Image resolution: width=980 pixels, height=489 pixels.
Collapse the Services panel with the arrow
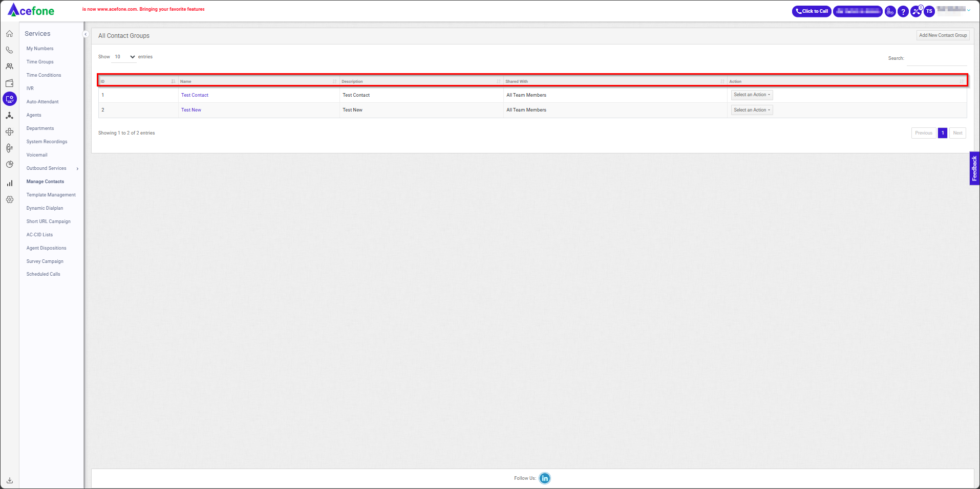(86, 34)
